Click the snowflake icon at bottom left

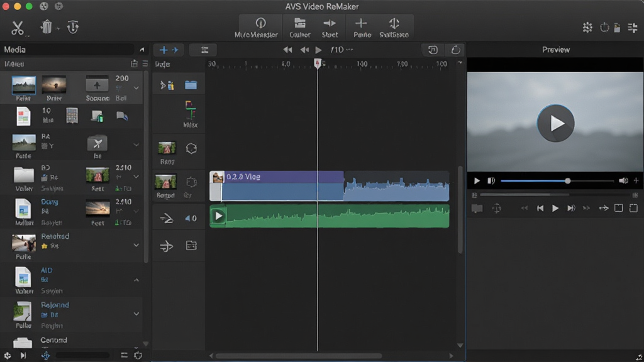(x=8, y=356)
